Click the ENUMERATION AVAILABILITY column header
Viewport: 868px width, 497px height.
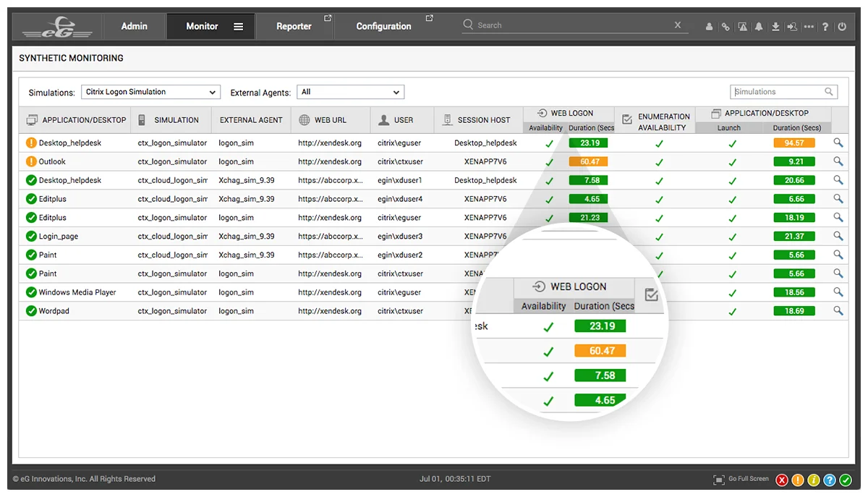point(655,122)
